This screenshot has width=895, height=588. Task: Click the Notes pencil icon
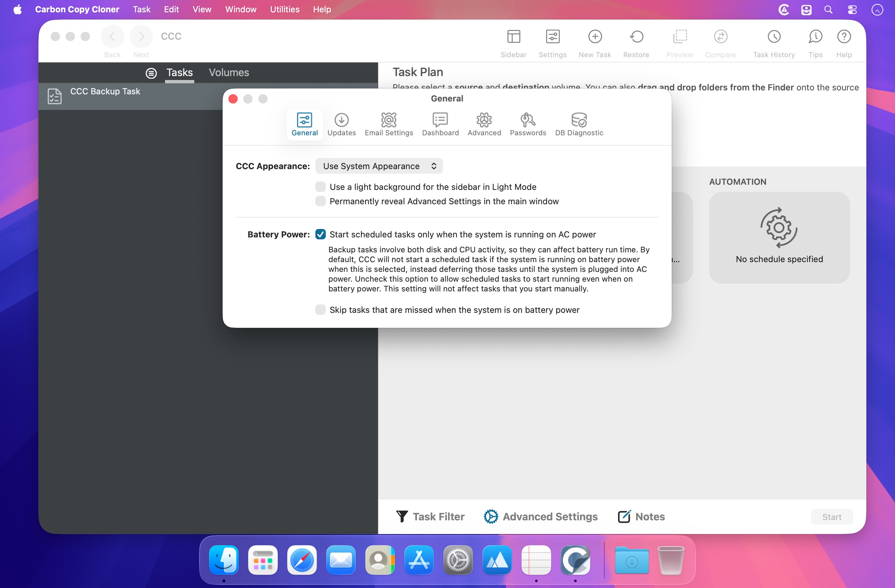[x=624, y=516]
